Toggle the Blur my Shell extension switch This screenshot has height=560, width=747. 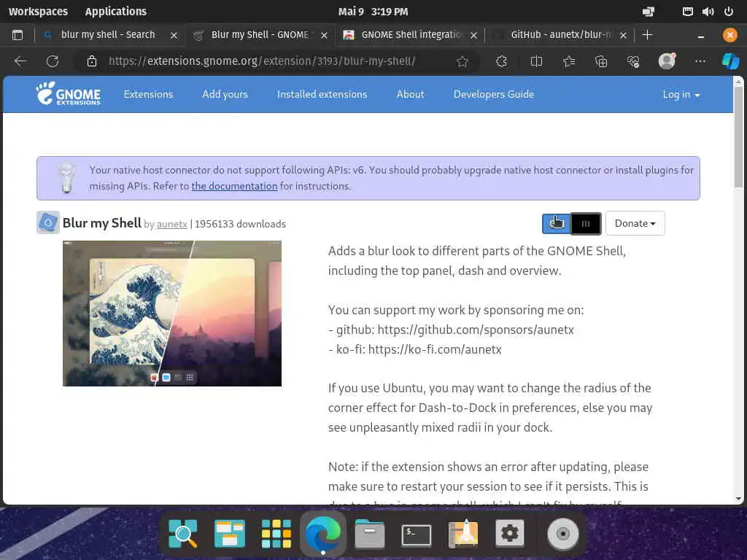571,223
